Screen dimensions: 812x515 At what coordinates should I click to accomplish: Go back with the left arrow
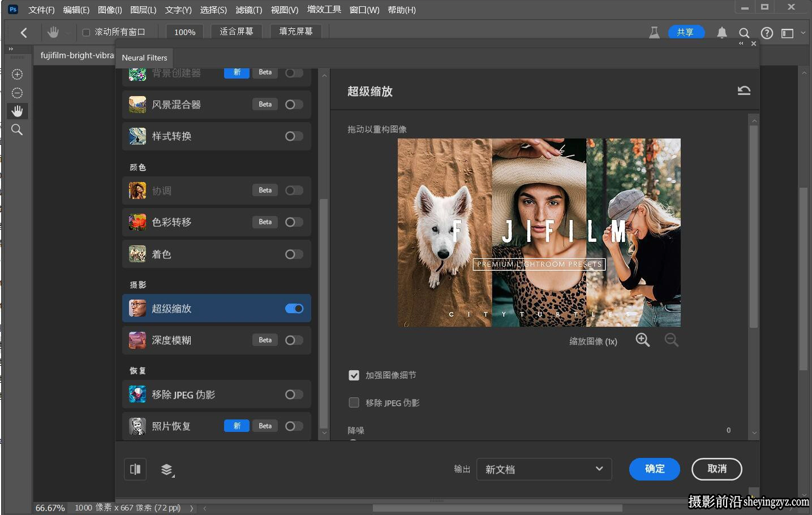coord(24,33)
